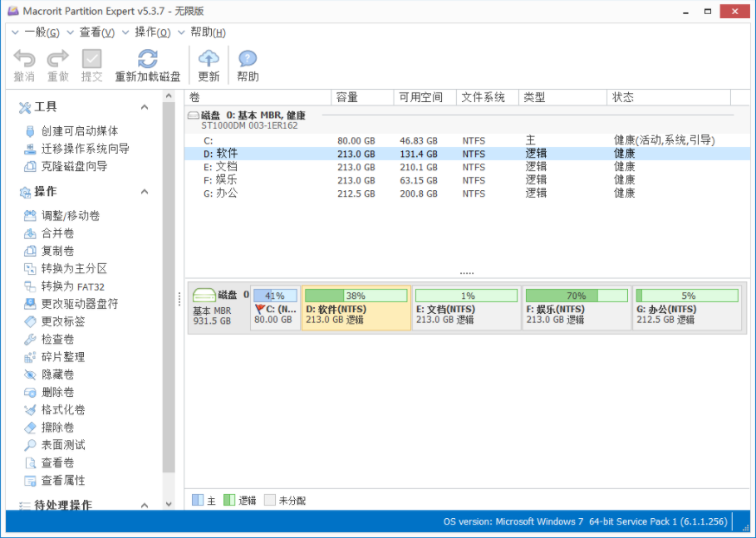Click 擦除卷 eraser icon

(x=30, y=428)
